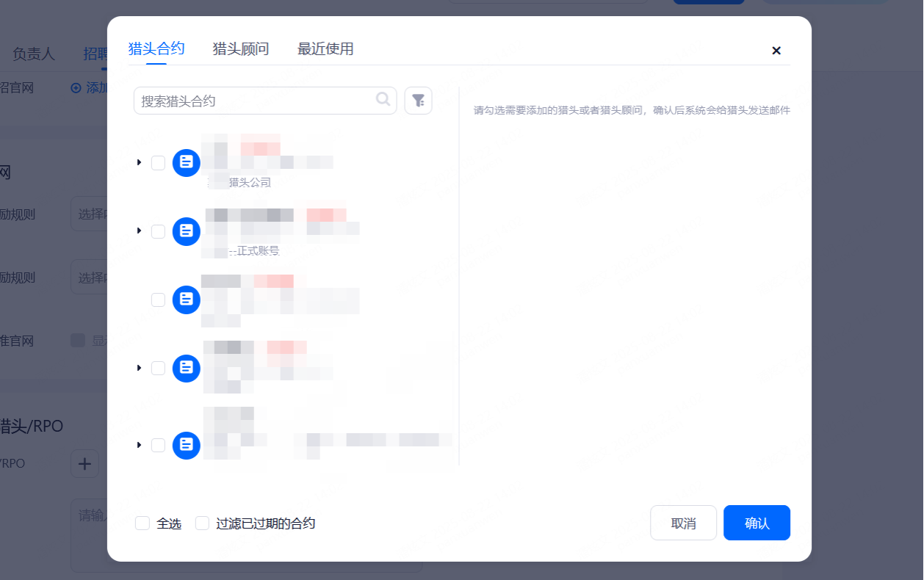Expand the 猎头公司 contract row
This screenshot has height=580, width=924.
click(139, 162)
